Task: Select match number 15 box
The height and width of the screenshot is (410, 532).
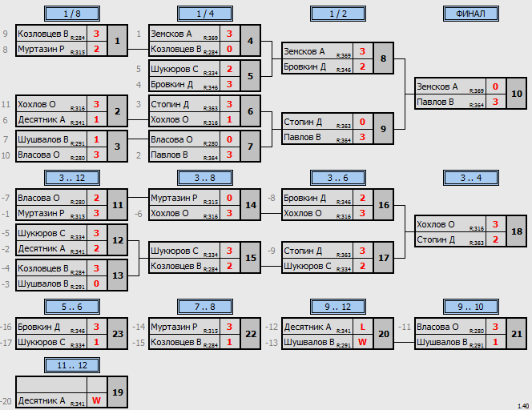Action: coord(251,258)
